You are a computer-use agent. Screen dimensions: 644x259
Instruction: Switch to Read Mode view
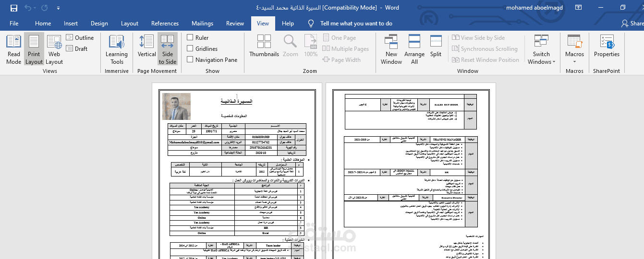pyautogui.click(x=14, y=49)
